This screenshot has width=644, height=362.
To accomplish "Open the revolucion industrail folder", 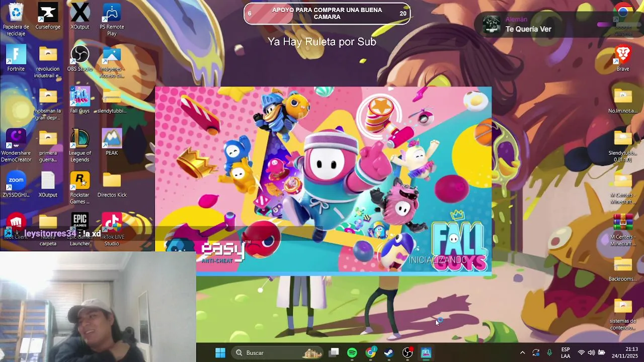I will 48,62.
